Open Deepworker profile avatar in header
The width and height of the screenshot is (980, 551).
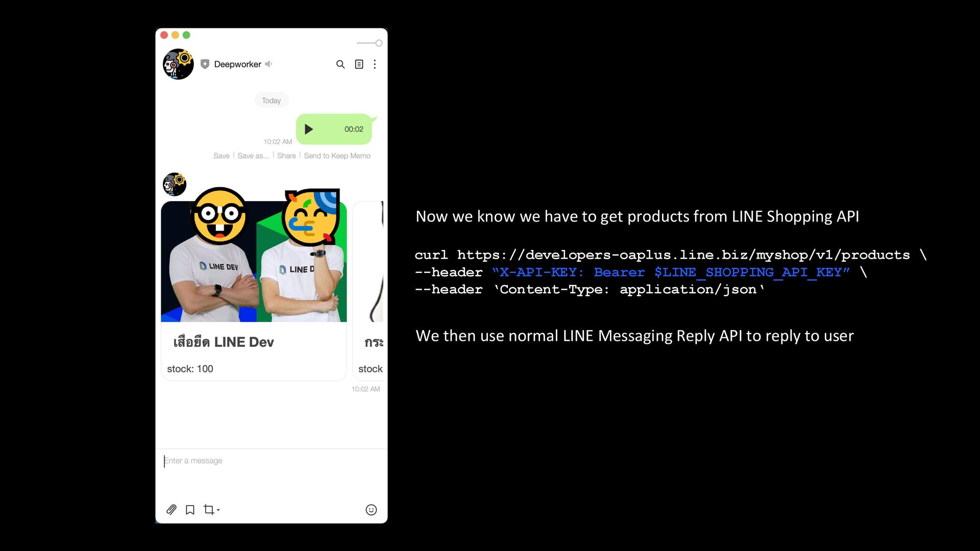178,64
